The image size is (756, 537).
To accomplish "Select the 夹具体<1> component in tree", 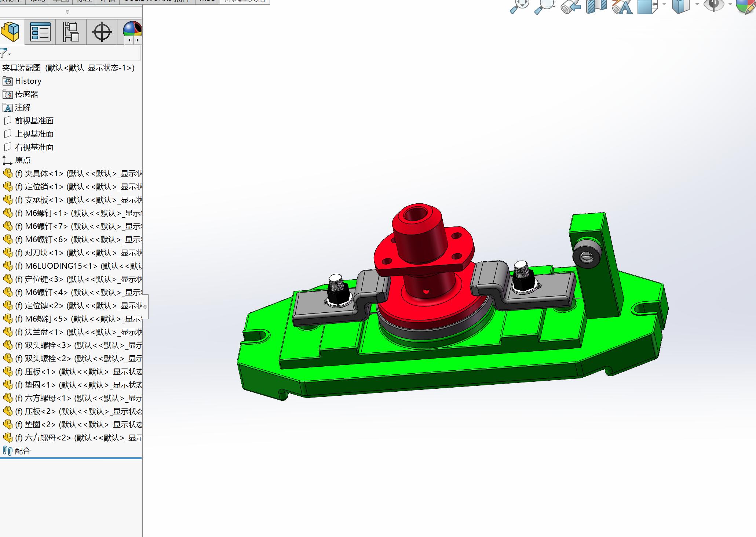I will click(x=39, y=174).
